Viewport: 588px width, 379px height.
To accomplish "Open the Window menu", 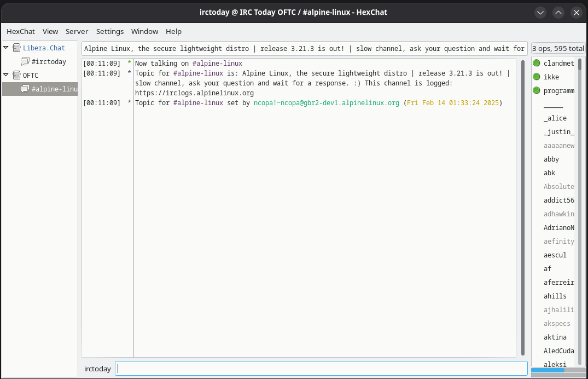I will 144,31.
